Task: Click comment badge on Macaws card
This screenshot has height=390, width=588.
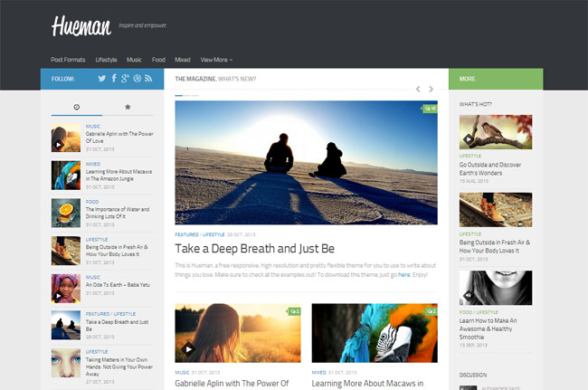Action: click(431, 311)
